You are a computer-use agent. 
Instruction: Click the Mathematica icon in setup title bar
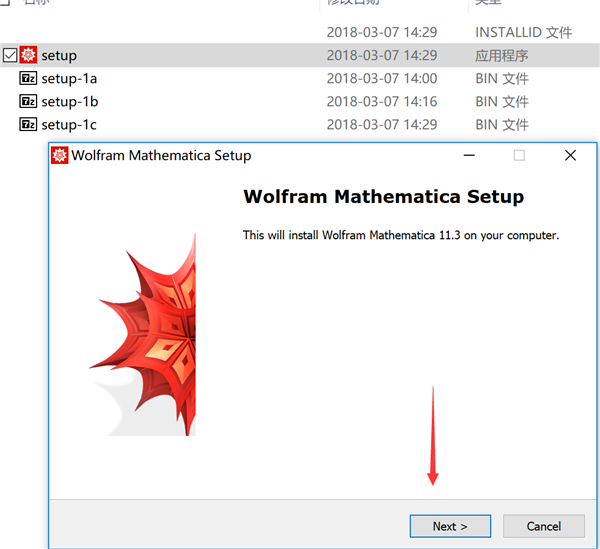[59, 155]
